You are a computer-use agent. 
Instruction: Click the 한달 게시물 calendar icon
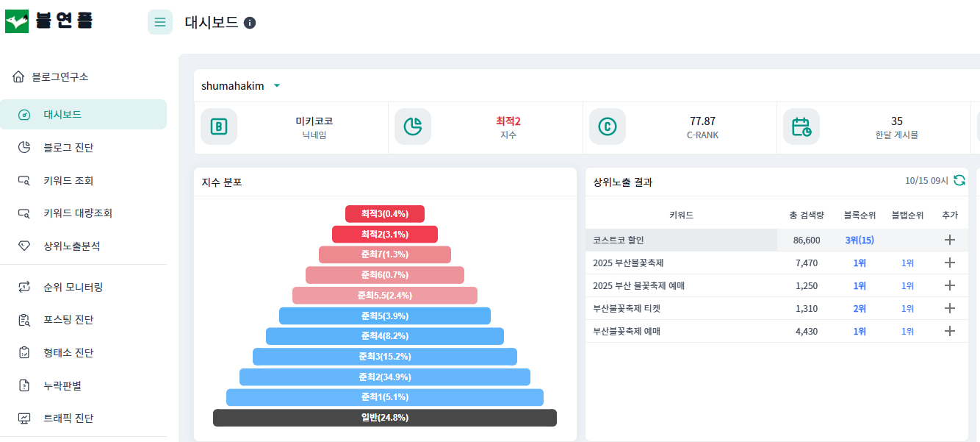coord(801,126)
